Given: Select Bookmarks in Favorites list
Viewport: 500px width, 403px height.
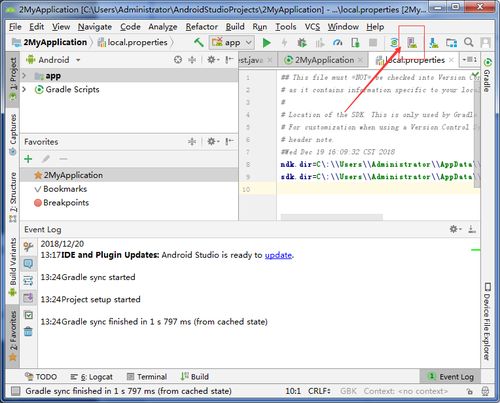Looking at the screenshot, I should coord(129,189).
